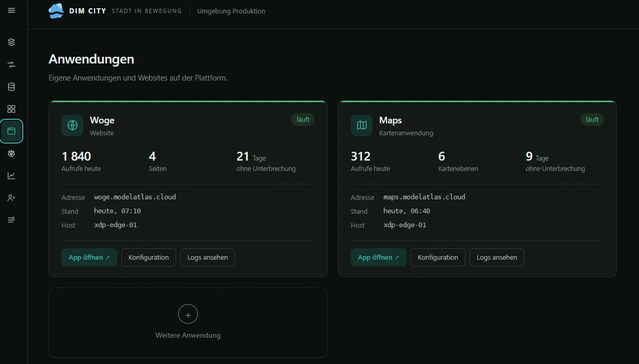Click the plus circle for new application
The image size is (639, 364).
point(188,314)
